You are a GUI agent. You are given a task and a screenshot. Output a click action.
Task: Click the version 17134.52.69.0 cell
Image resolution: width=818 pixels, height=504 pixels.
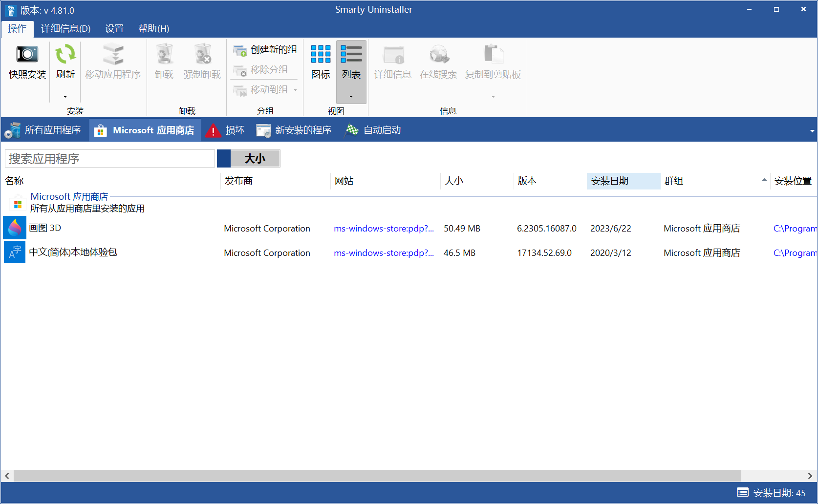pos(544,253)
